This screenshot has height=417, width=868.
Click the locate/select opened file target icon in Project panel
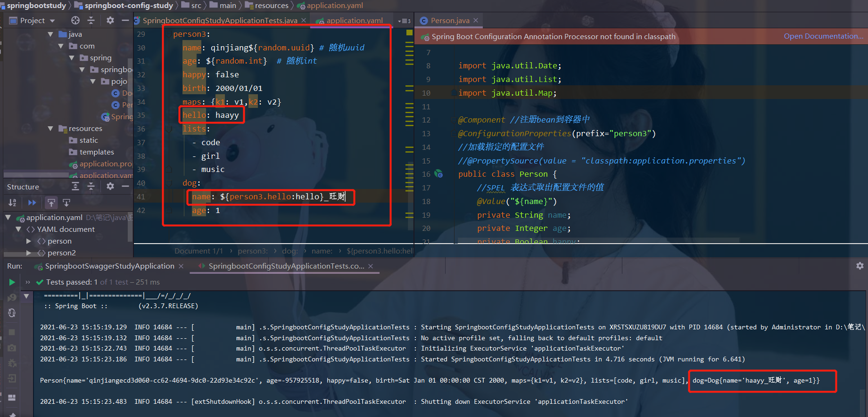75,20
